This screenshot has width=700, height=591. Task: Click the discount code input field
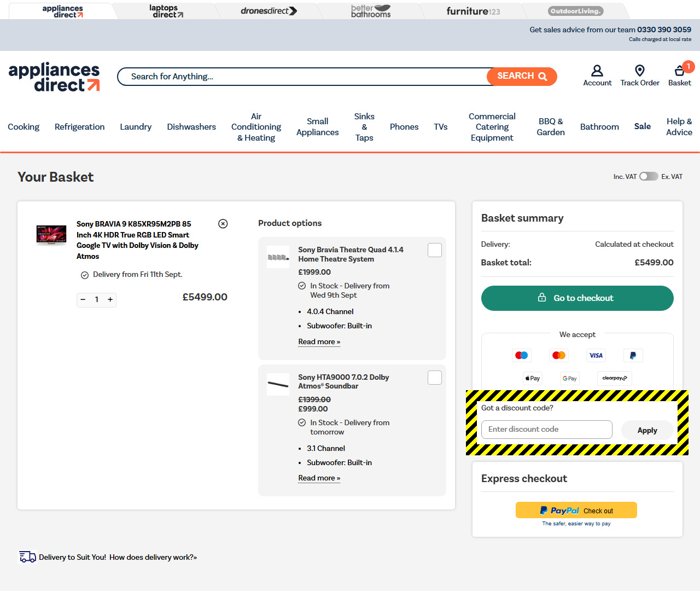(x=547, y=430)
